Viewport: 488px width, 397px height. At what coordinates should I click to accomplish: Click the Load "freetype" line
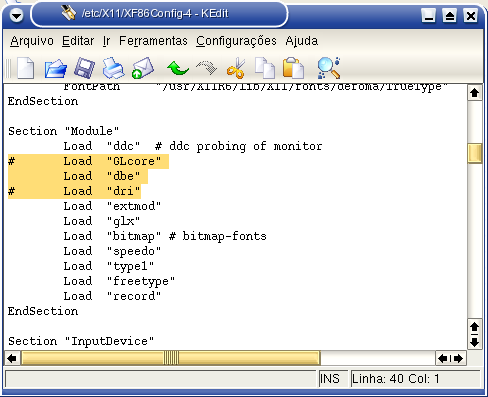(x=119, y=281)
